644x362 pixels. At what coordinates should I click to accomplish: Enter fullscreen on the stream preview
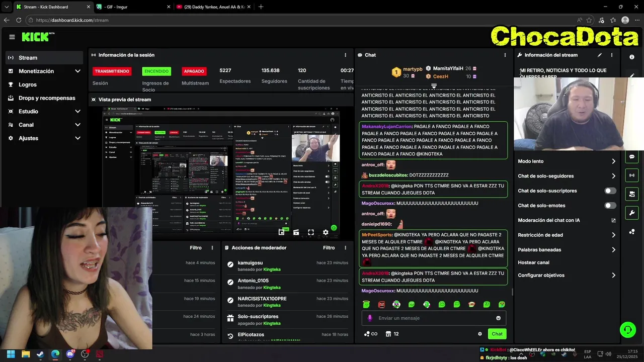click(311, 232)
